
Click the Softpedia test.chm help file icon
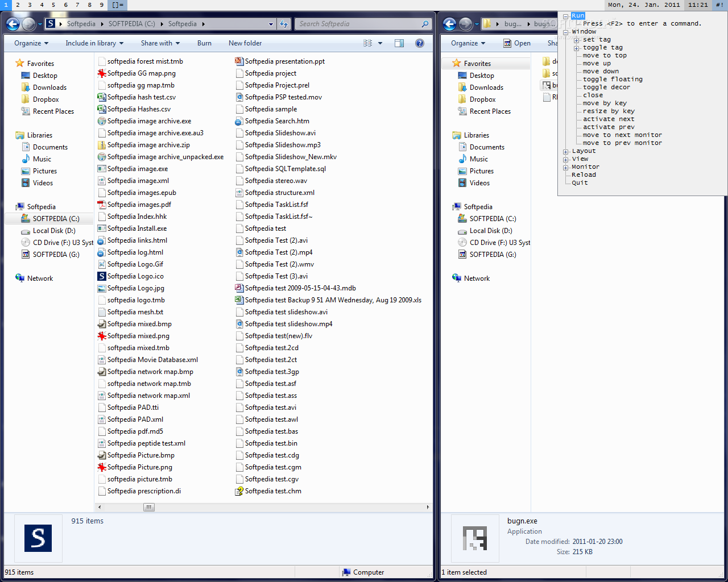pos(239,491)
